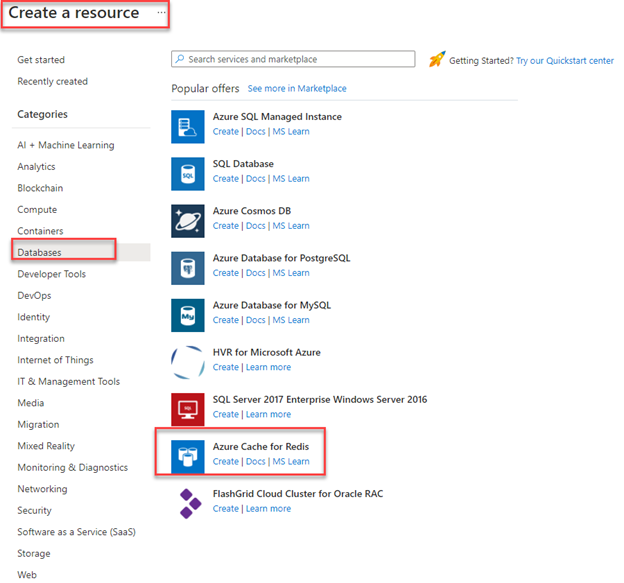
Task: Click Try our Quickstart center link
Action: tap(564, 61)
